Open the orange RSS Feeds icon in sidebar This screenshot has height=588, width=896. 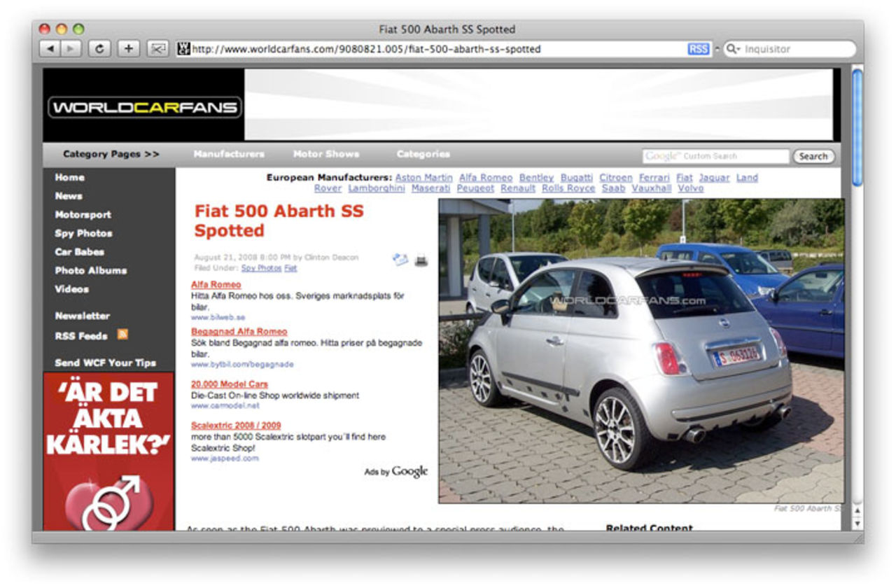click(123, 336)
